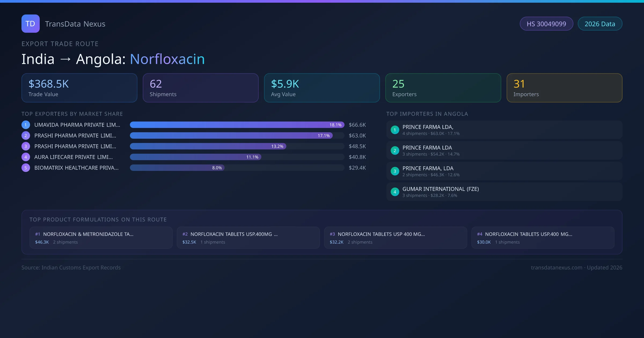The width and height of the screenshot is (644, 338).
Task: Click the UMAVIDA PHARMA 18.1% share bar
Action: coord(237,125)
